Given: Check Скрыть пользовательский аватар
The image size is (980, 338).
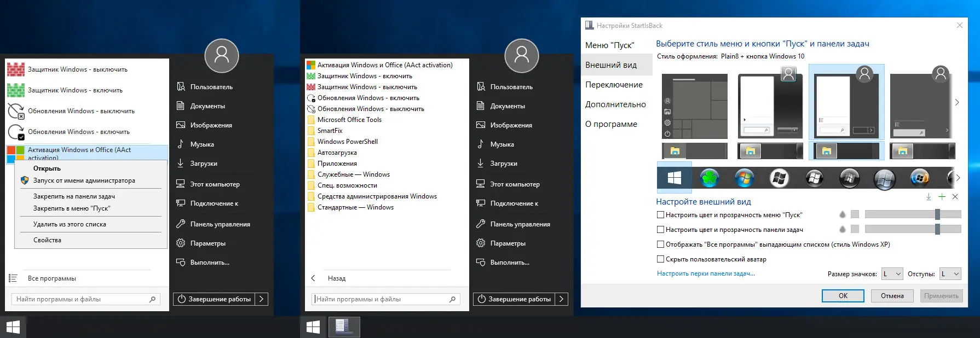Looking at the screenshot, I should point(660,259).
